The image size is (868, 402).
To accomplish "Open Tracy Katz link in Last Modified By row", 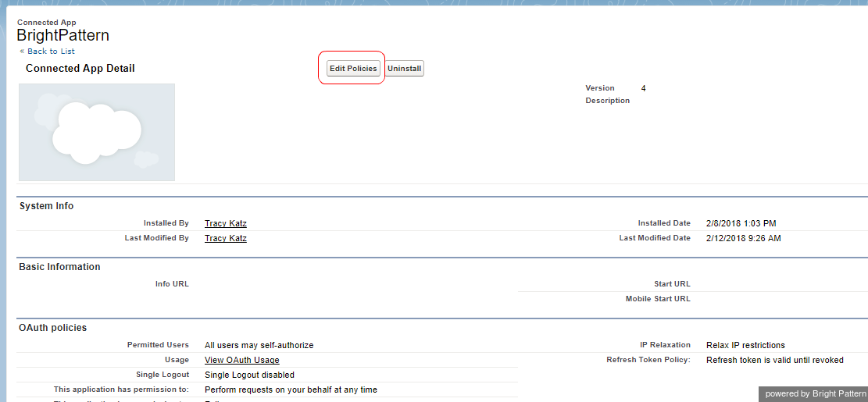I will pyautogui.click(x=225, y=238).
